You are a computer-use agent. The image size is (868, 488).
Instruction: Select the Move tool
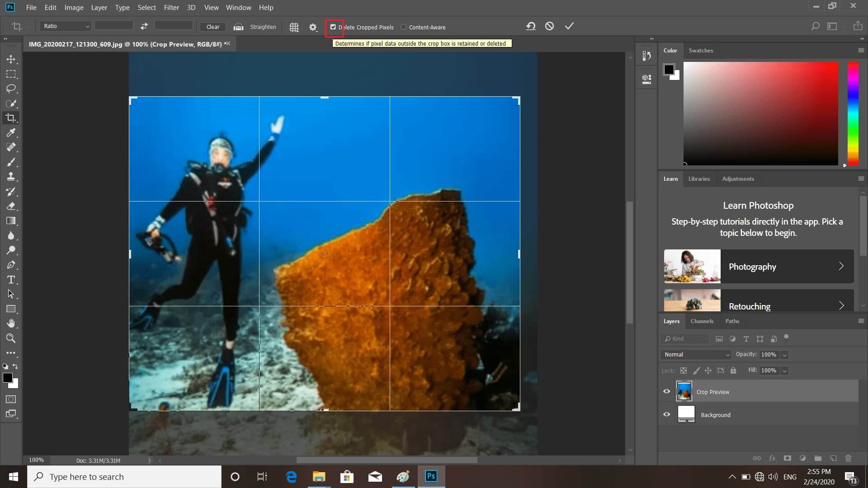[11, 59]
